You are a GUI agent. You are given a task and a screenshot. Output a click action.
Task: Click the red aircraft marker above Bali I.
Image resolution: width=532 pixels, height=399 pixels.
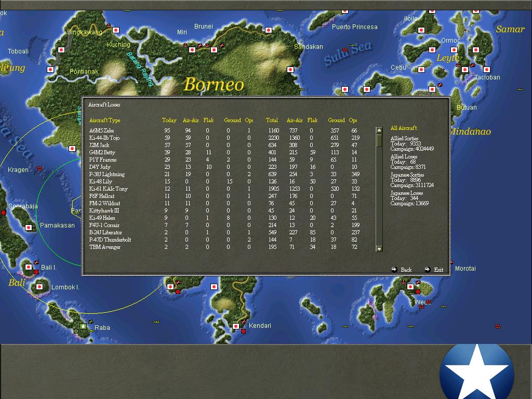coord(36,262)
